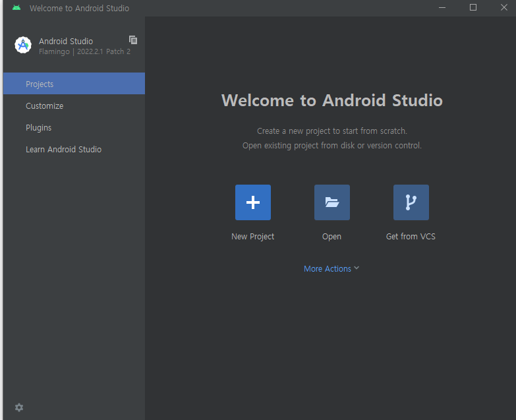Image resolution: width=516 pixels, height=420 pixels.
Task: Open the Plugins tab
Action: tap(74, 127)
